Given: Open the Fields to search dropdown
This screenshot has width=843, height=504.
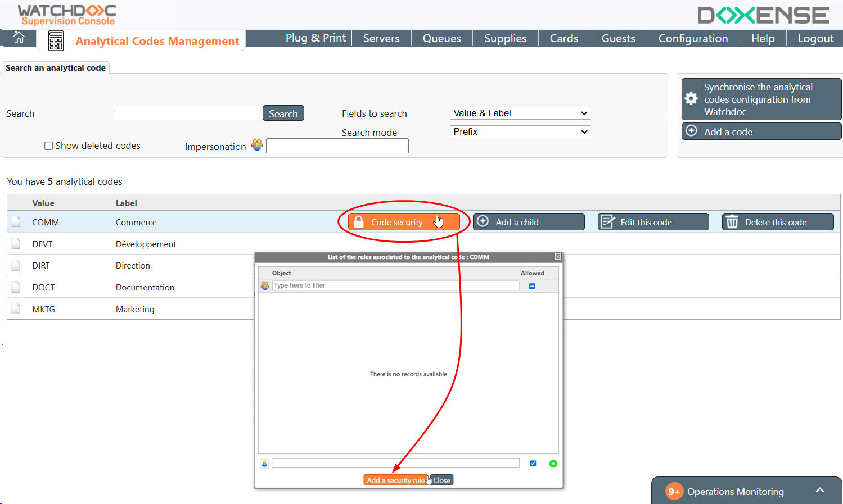Looking at the screenshot, I should 520,113.
